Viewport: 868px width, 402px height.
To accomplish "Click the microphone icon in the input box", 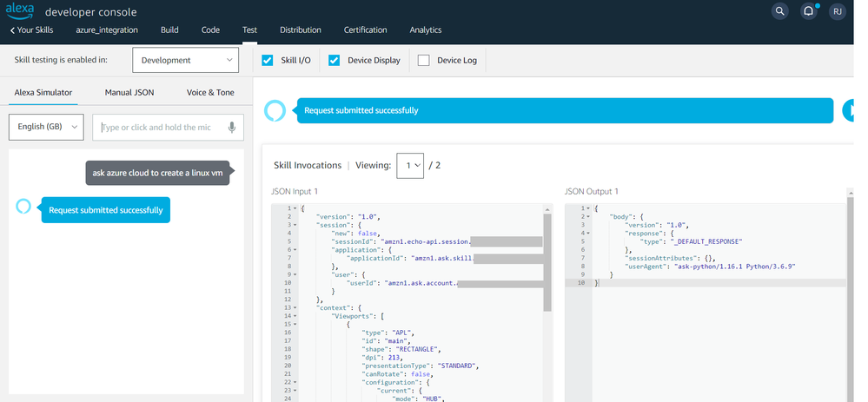I will tap(232, 127).
